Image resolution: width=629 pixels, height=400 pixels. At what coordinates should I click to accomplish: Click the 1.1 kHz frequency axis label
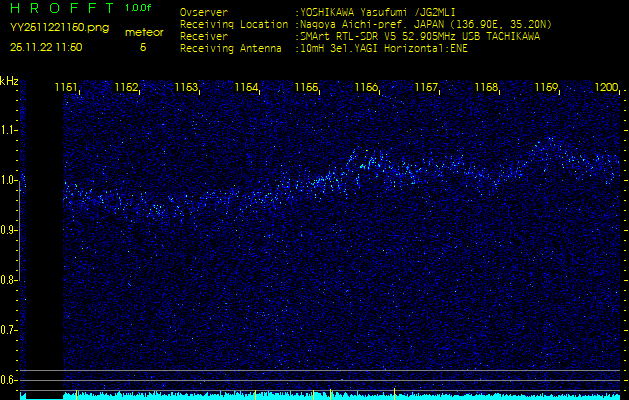(9, 130)
